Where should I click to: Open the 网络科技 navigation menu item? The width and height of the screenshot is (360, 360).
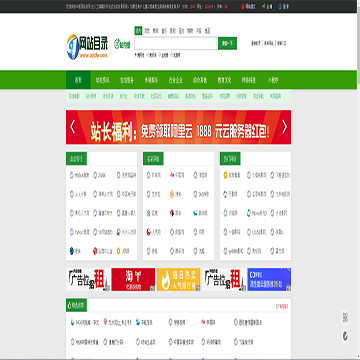pyautogui.click(x=248, y=80)
